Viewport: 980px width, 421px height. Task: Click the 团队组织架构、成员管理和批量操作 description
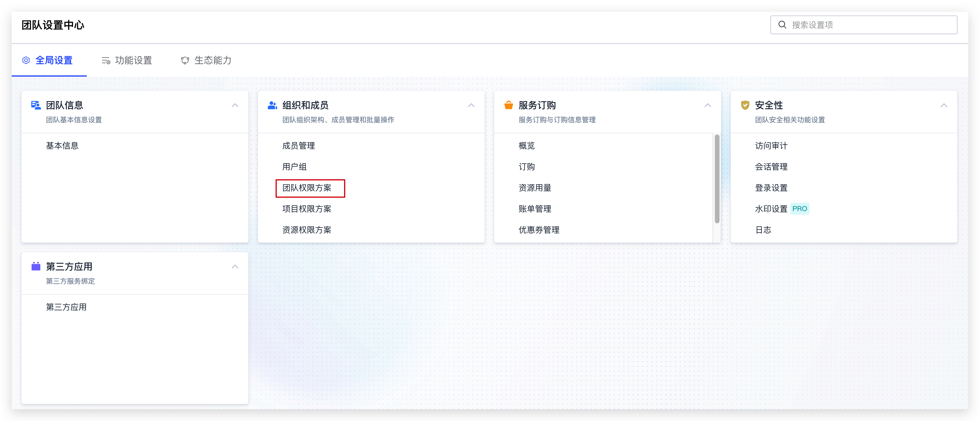point(338,120)
